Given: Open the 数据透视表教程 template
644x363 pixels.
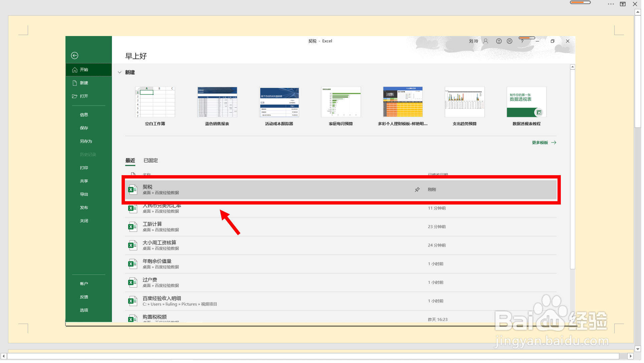Looking at the screenshot, I should tap(529, 102).
